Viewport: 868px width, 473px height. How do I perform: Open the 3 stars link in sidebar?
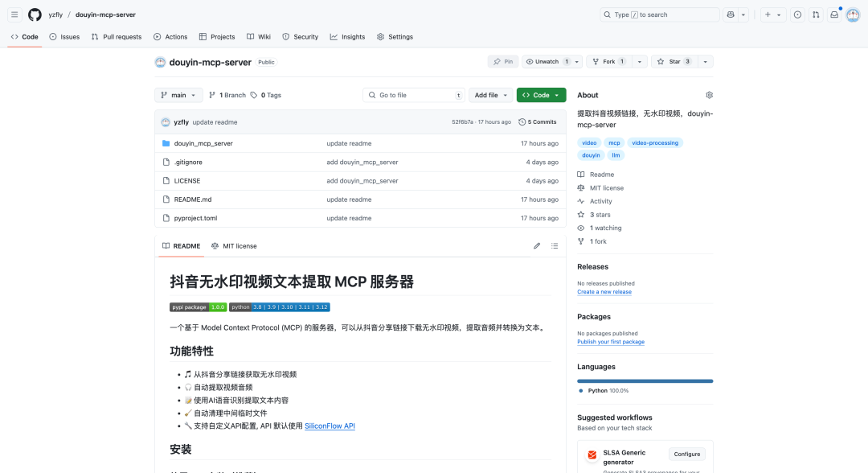tap(600, 215)
